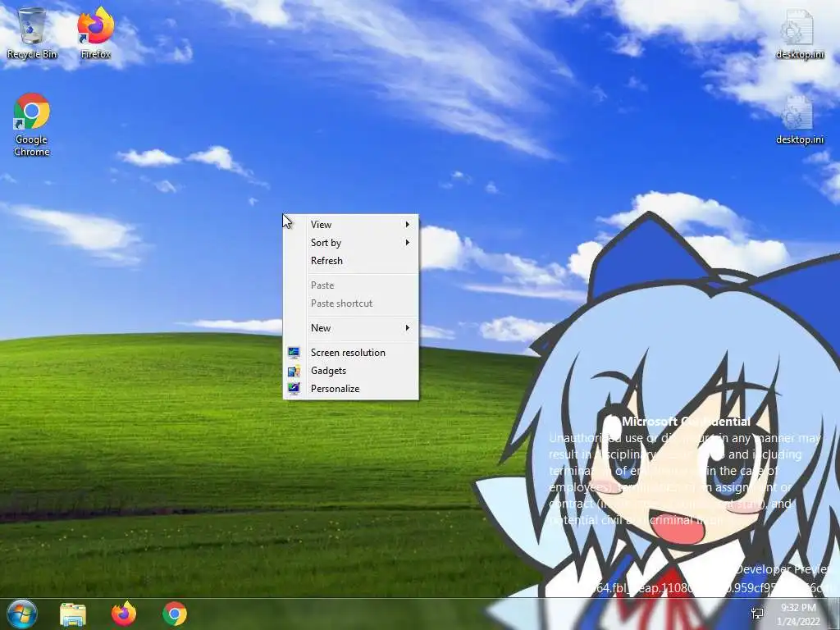840x630 pixels.
Task: Choose Gadgets from context menu
Action: click(x=351, y=371)
